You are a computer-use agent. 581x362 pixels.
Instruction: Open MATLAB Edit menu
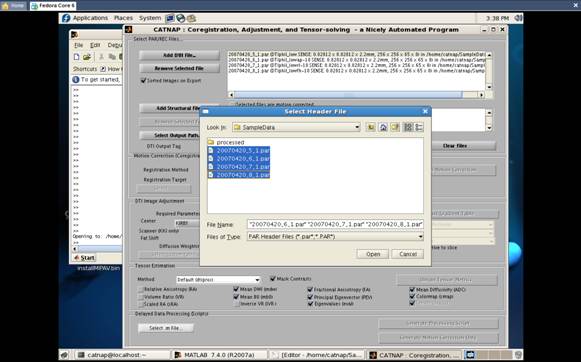pos(95,45)
